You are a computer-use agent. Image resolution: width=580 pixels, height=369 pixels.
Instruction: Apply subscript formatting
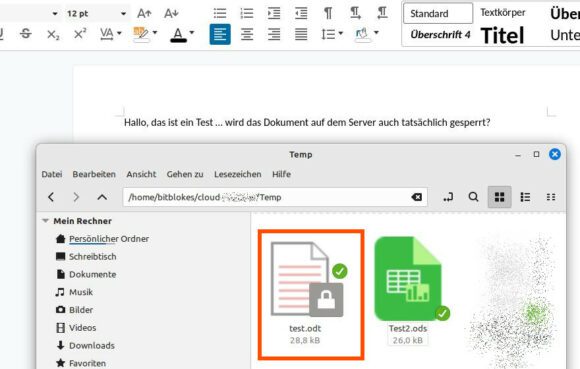pos(53,34)
